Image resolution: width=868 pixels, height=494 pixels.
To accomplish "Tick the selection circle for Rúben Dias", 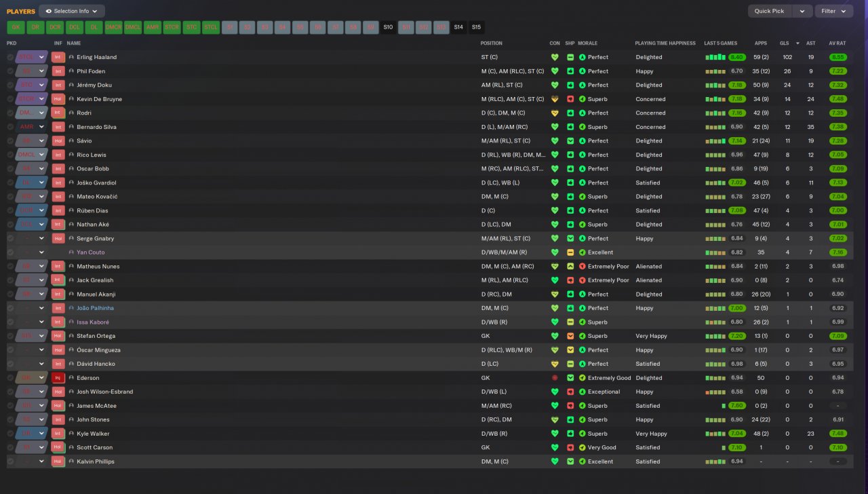I will [10, 210].
